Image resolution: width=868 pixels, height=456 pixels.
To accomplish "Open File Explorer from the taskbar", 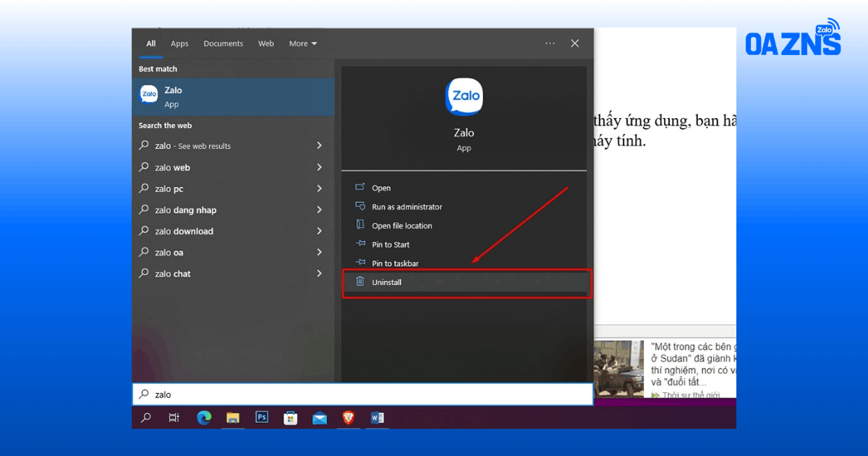I will pos(233,418).
